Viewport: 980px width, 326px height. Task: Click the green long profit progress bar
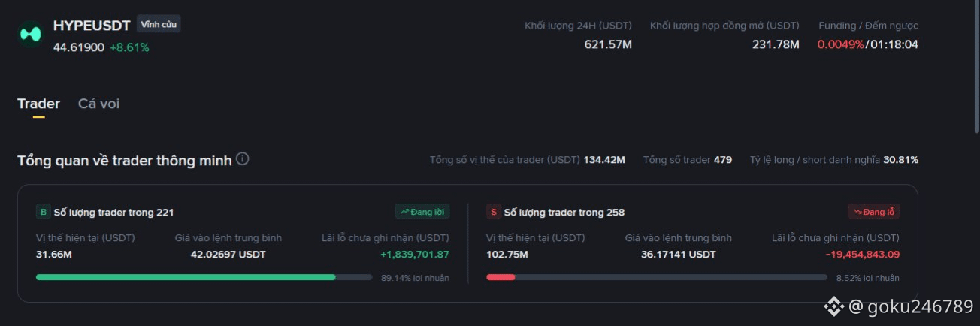point(204,277)
